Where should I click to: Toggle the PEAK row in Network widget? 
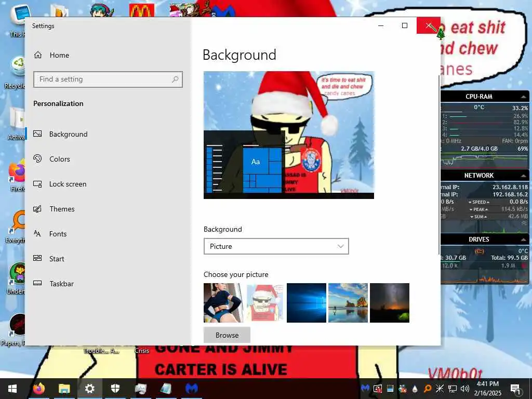[x=478, y=209]
